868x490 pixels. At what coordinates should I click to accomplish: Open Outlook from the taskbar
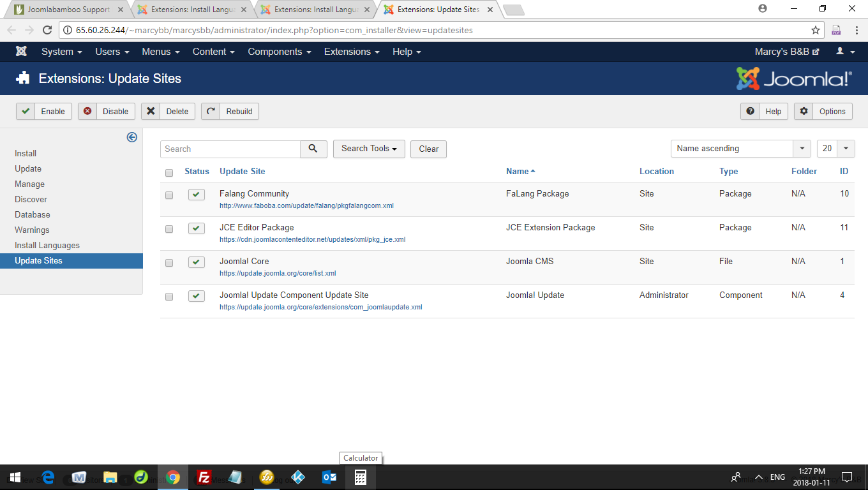[x=329, y=477]
